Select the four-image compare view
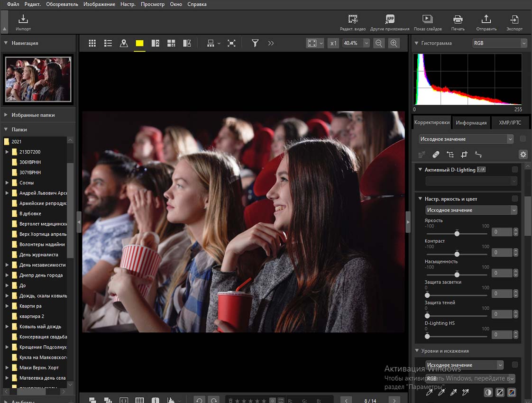Image resolution: width=532 pixels, height=403 pixels. (171, 43)
